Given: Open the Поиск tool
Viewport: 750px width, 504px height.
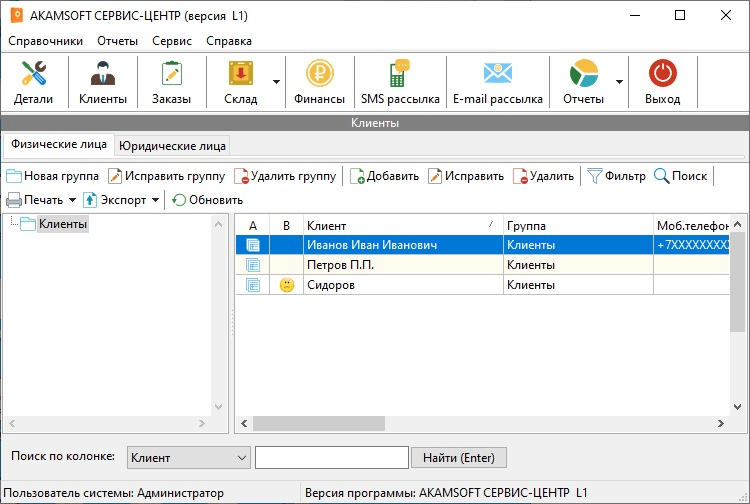Looking at the screenshot, I should tap(680, 176).
